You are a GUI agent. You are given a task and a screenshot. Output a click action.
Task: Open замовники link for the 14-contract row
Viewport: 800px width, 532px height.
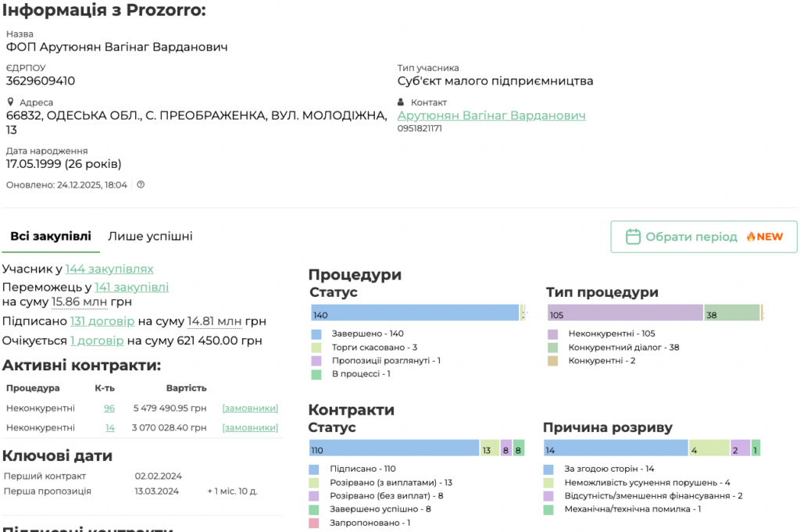(250, 427)
